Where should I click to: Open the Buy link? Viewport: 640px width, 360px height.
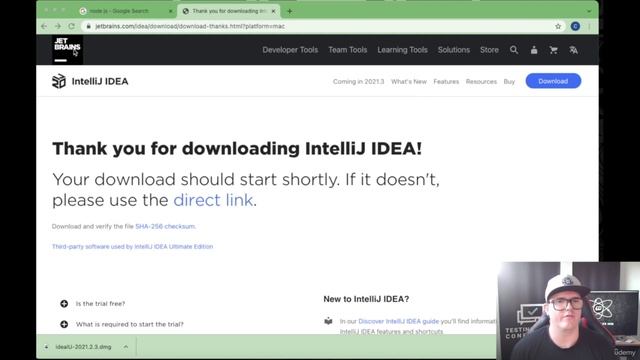(509, 82)
